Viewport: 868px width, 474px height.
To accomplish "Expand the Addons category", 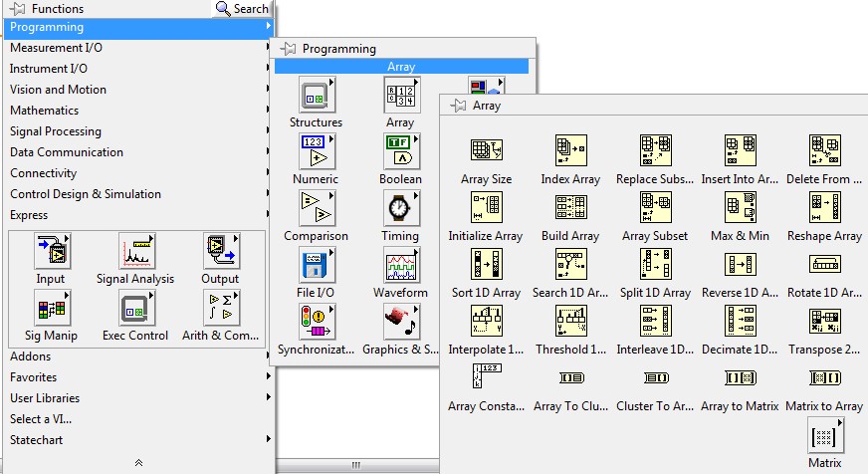I will [138, 356].
